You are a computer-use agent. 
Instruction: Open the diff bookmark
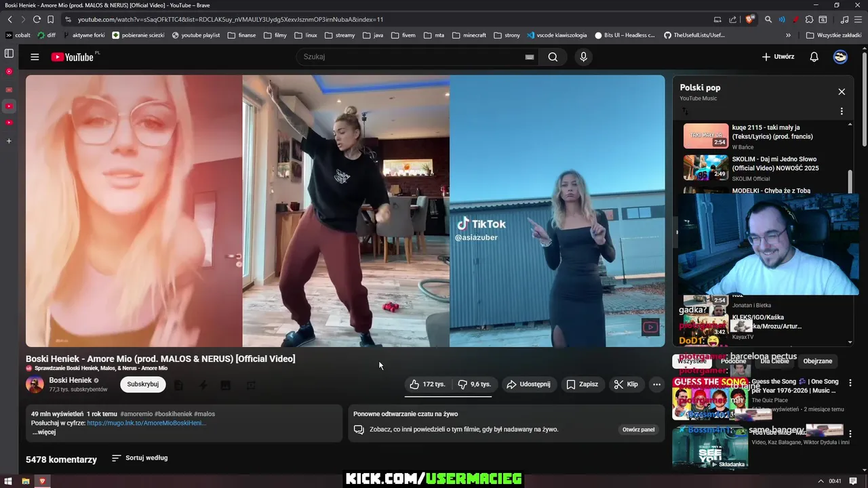pos(47,35)
